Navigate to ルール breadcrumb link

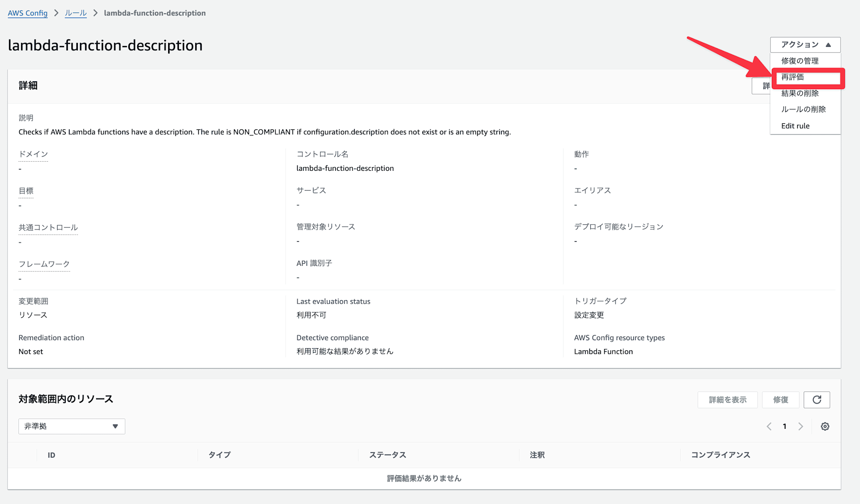coord(76,13)
